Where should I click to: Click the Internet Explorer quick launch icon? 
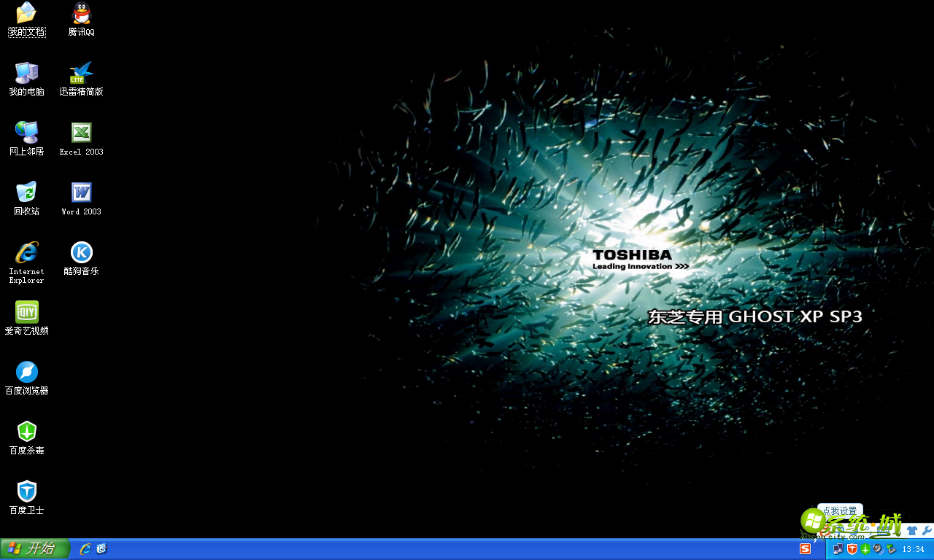[x=85, y=549]
